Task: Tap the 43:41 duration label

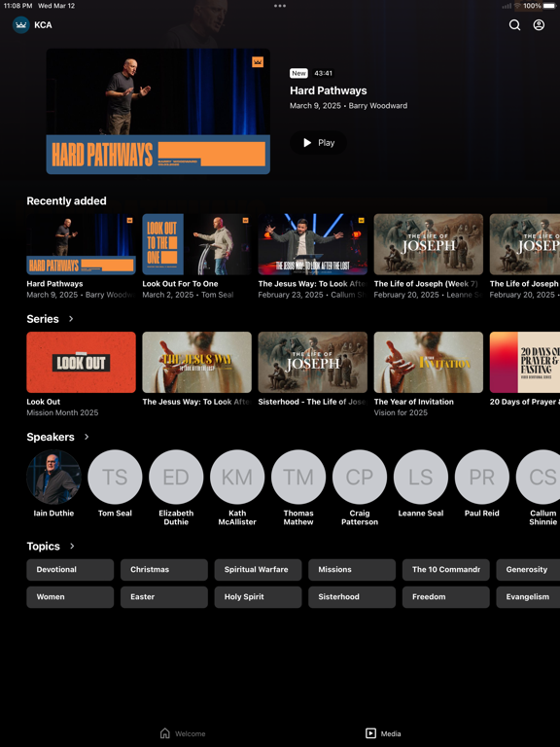Action: click(324, 73)
